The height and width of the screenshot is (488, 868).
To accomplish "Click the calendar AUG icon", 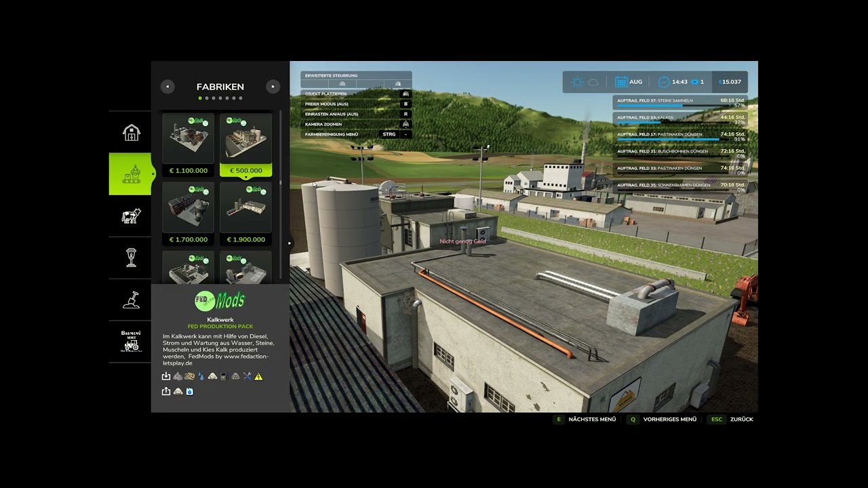I will point(620,82).
